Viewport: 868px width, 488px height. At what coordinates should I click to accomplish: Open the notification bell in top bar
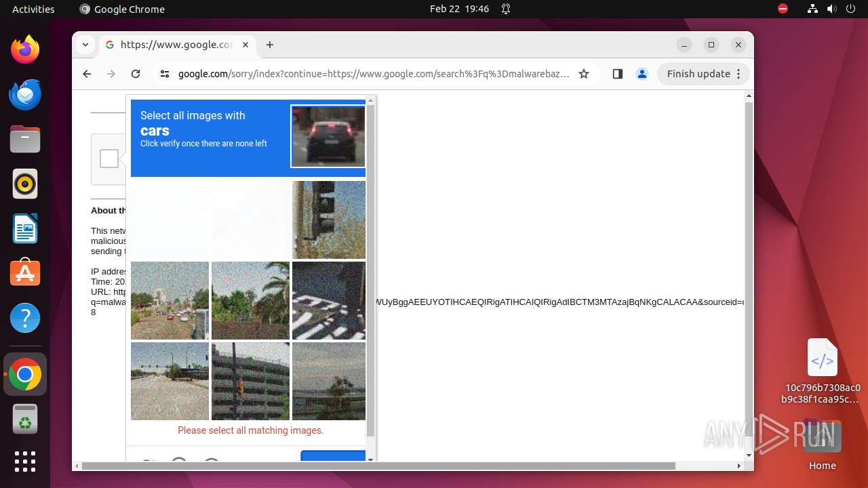click(x=506, y=9)
